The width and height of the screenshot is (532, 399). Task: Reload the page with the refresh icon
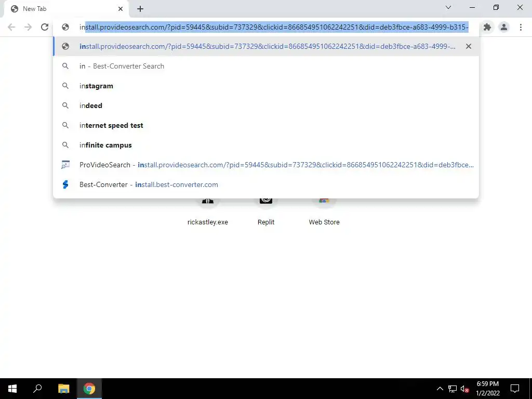pyautogui.click(x=45, y=27)
